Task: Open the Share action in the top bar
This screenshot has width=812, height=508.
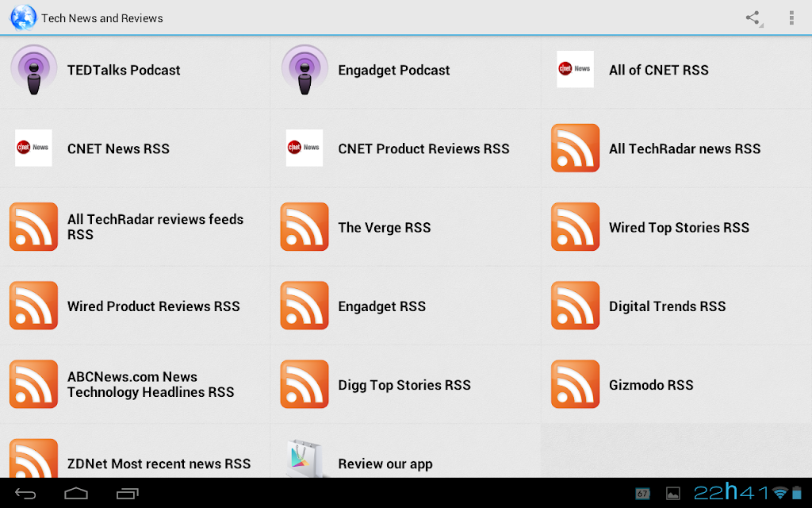Action: tap(753, 18)
